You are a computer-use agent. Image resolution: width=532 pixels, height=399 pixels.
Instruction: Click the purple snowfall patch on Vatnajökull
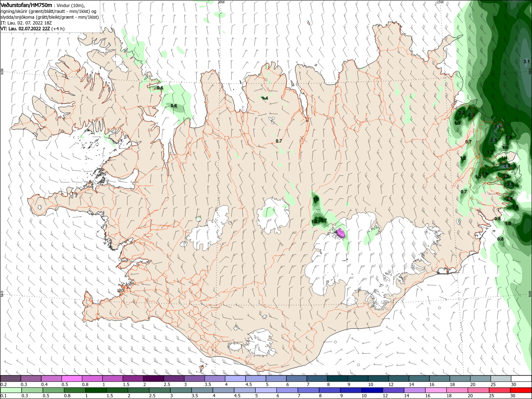pyautogui.click(x=340, y=234)
